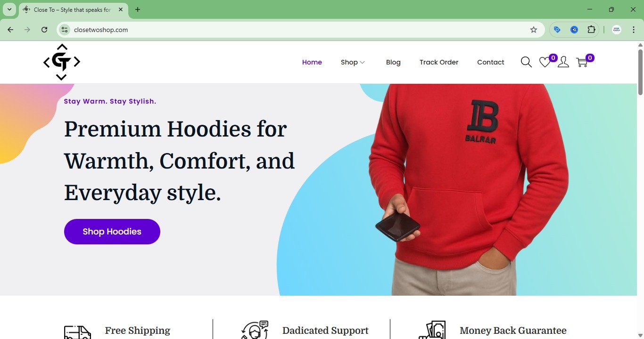
Task: Open the shopping cart icon
Action: (582, 62)
